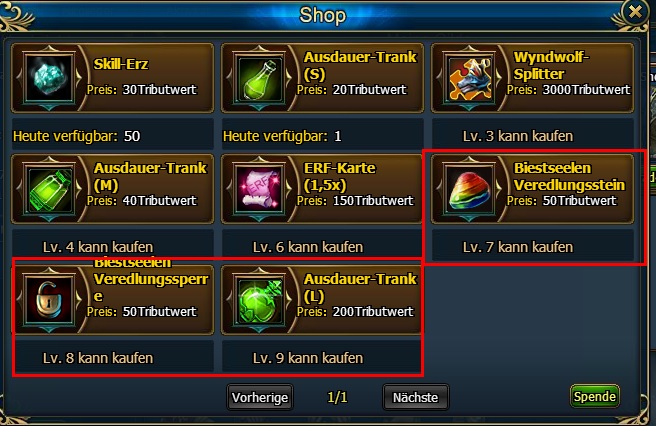Select the Ausdauer-Trank (L) round potion icon
656x426 pixels.
point(259,299)
